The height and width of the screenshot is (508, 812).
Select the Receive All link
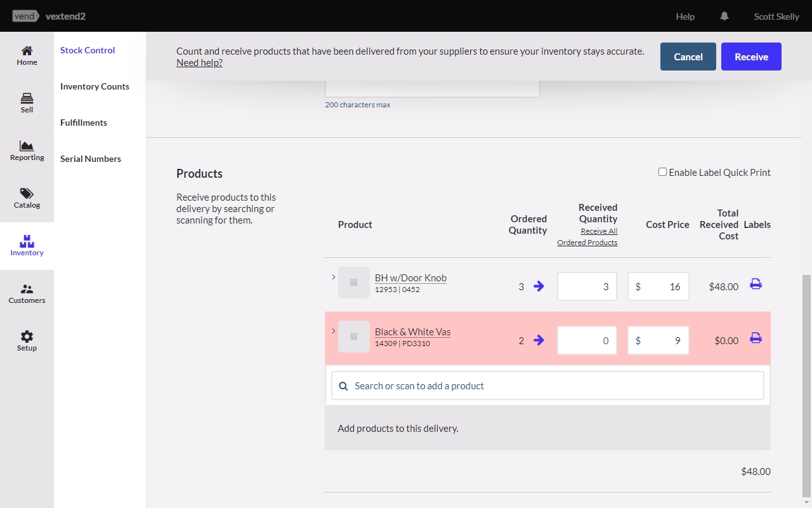tap(599, 231)
